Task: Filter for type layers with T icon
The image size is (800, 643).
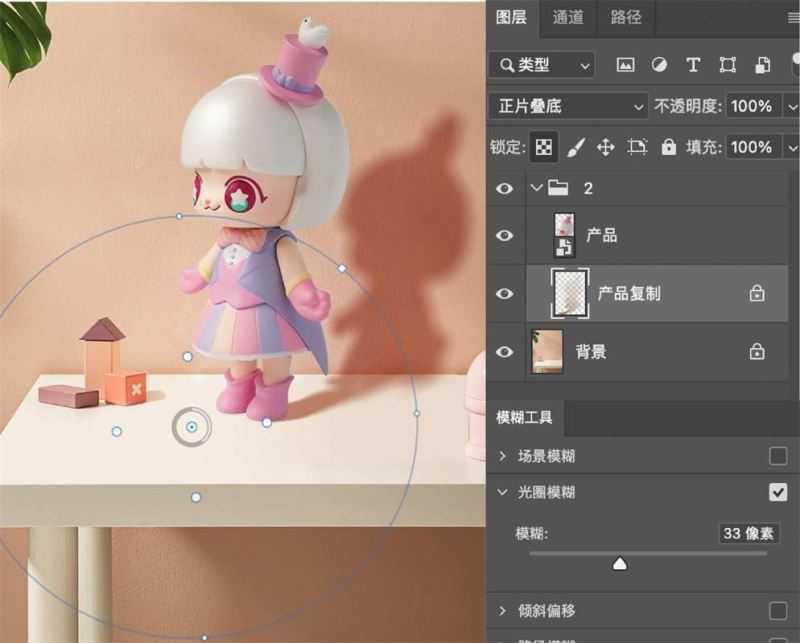Action: coord(693,65)
